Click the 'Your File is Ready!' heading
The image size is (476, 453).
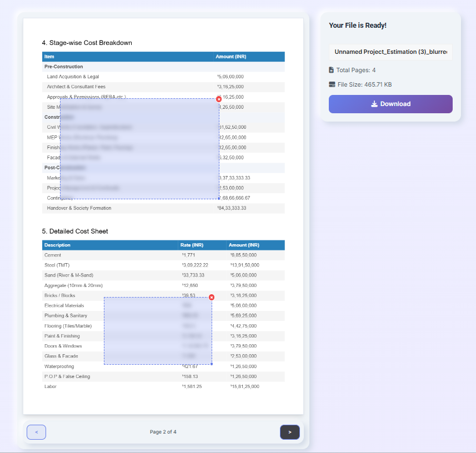[x=358, y=26]
